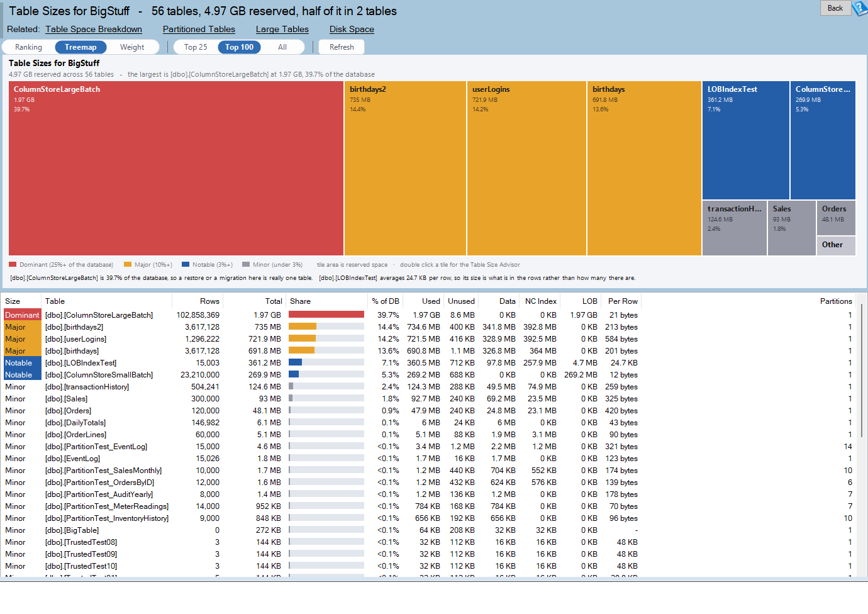Screen dimensions: 868x614
Task: Click the red share bar for ColumnStoreLargeBatch
Action: pyautogui.click(x=326, y=315)
